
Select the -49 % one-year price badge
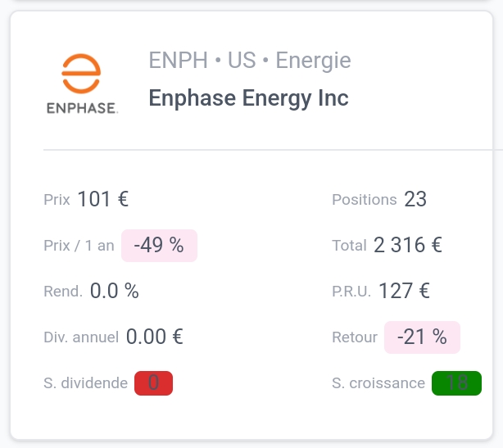159,246
